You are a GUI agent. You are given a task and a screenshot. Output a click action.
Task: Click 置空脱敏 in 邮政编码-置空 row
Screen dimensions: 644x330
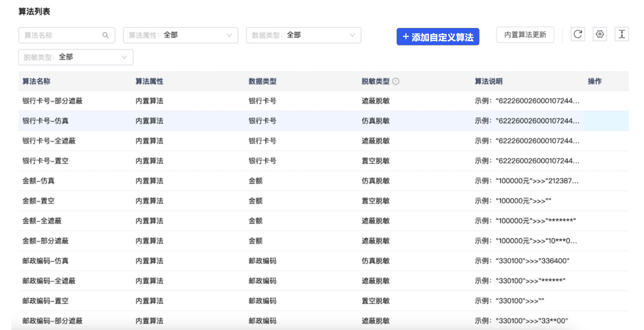[x=376, y=301]
